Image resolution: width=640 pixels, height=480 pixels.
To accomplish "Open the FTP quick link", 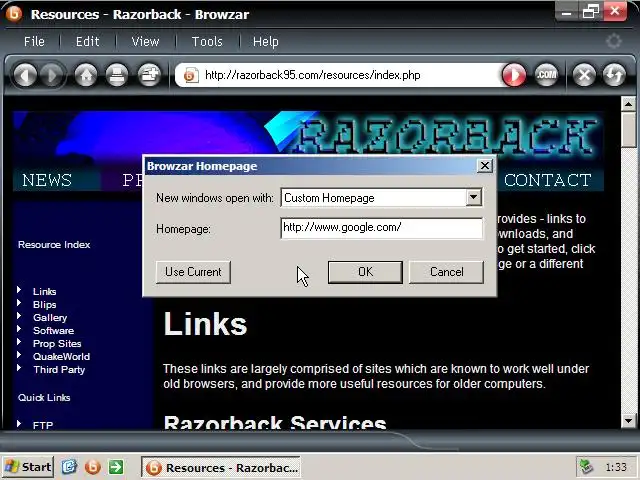I will click(x=43, y=425).
